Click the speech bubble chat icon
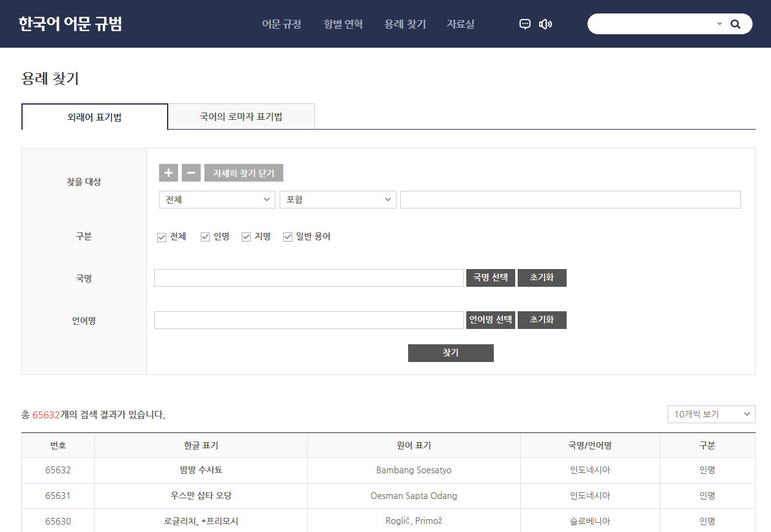The height and width of the screenshot is (532, 771). click(x=524, y=24)
